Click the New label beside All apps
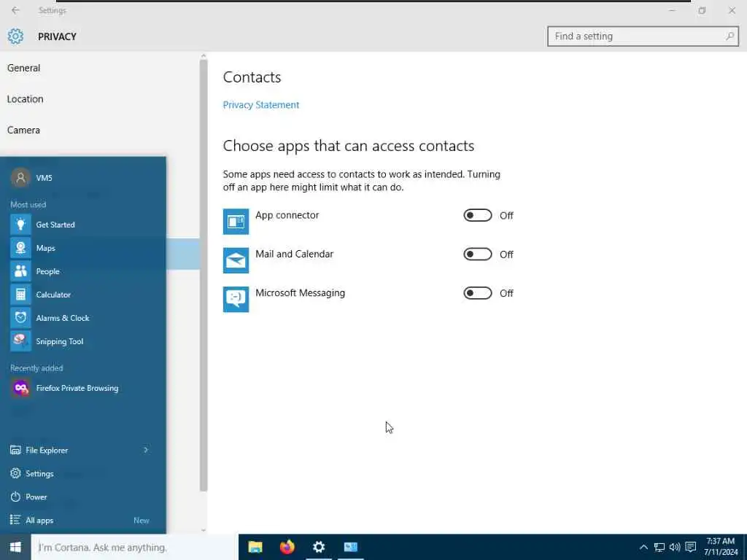747x560 pixels. pos(142,521)
